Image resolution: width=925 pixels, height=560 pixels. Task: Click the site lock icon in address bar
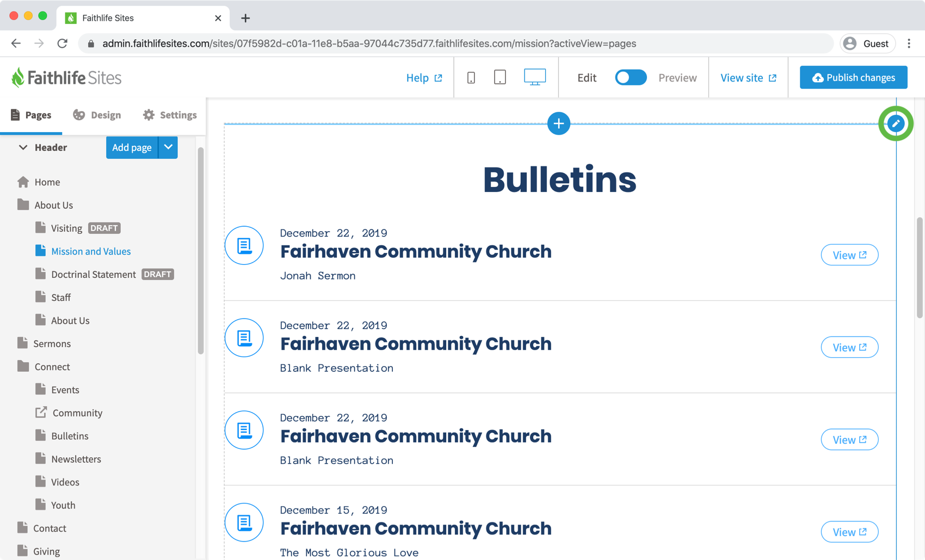click(91, 43)
